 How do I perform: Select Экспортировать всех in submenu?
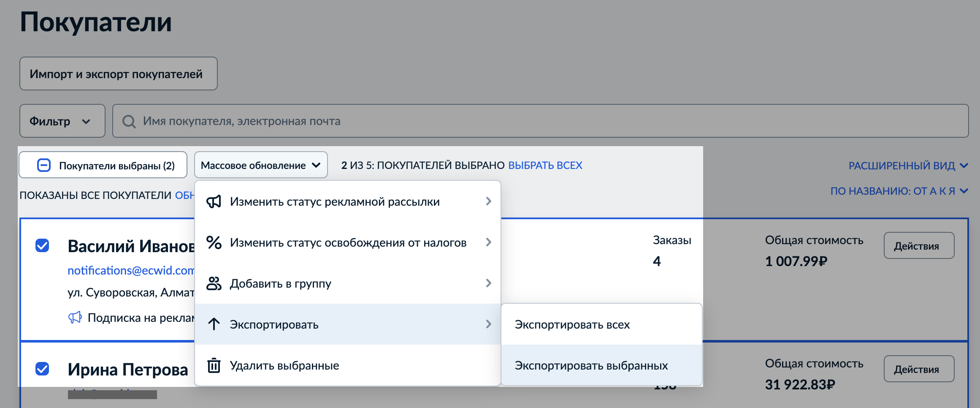(601, 324)
